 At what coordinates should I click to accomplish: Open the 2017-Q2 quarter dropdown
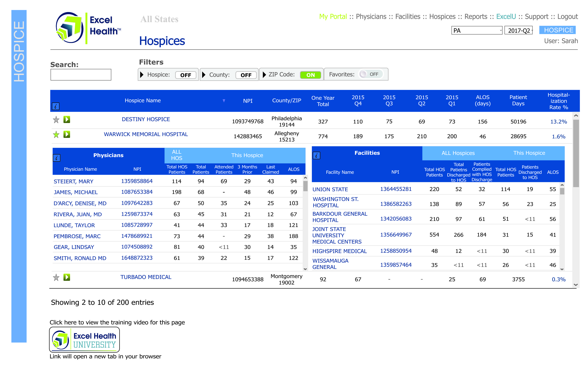[518, 31]
